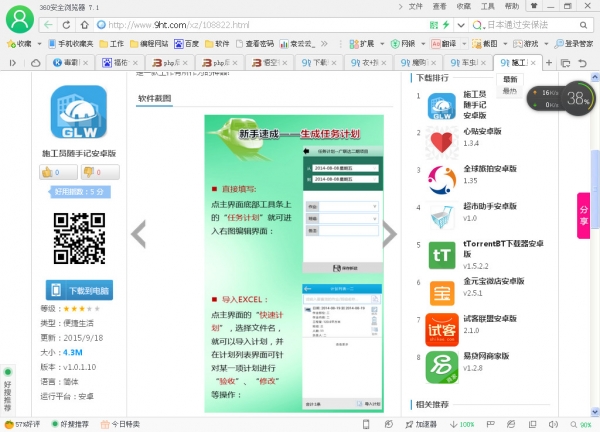This screenshot has height=432, width=600.
Task: Open the 易贷网商家版 green app icon
Action: 442,368
